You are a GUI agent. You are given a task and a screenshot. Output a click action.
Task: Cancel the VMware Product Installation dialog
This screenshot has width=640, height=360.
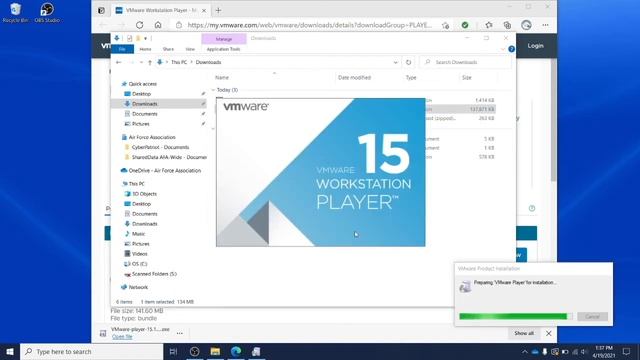pyautogui.click(x=592, y=317)
